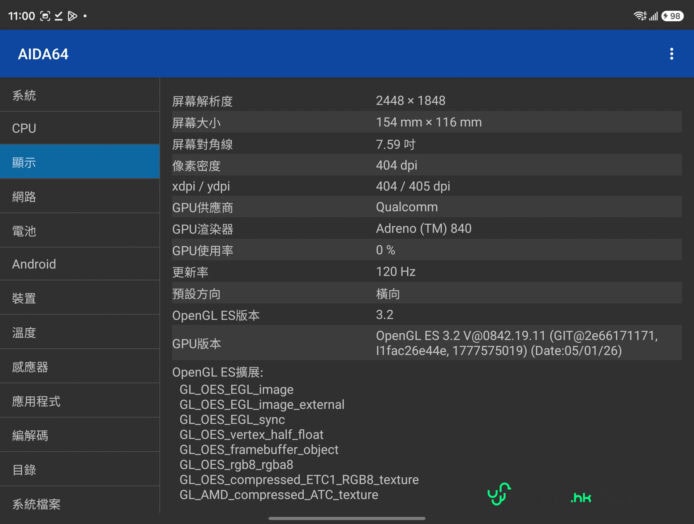Open the three-dot overflow menu

click(671, 54)
